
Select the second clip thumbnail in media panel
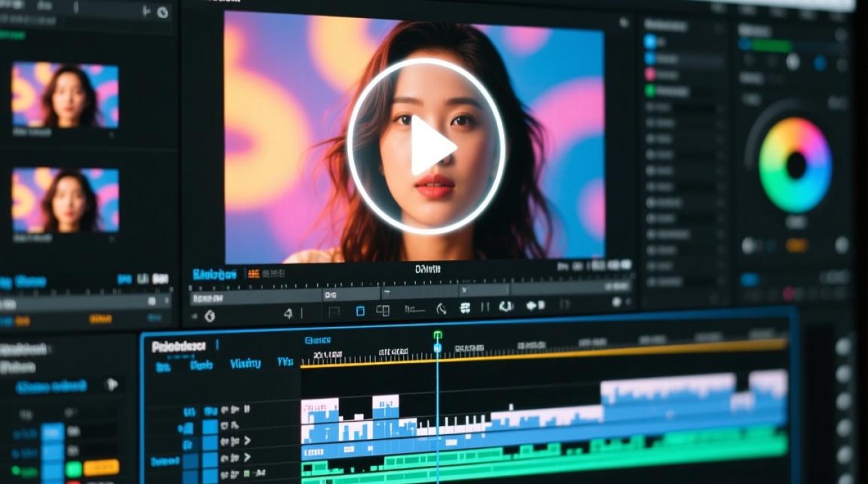click(65, 199)
